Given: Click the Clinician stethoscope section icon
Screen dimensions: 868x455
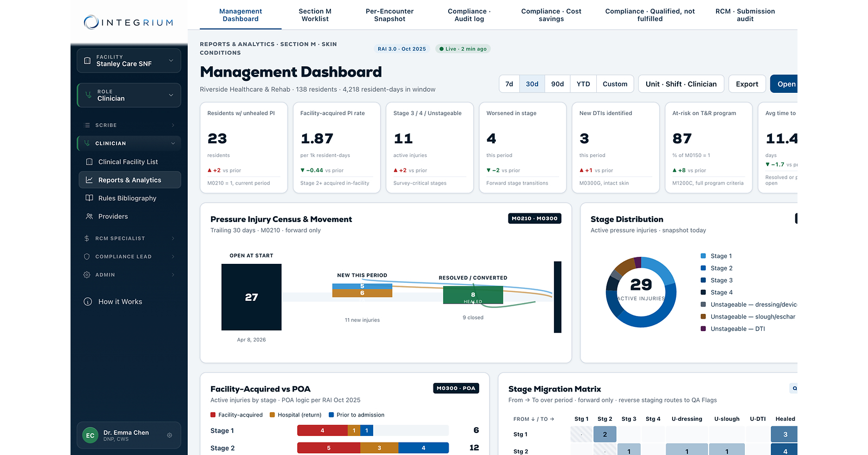Looking at the screenshot, I should (87, 143).
